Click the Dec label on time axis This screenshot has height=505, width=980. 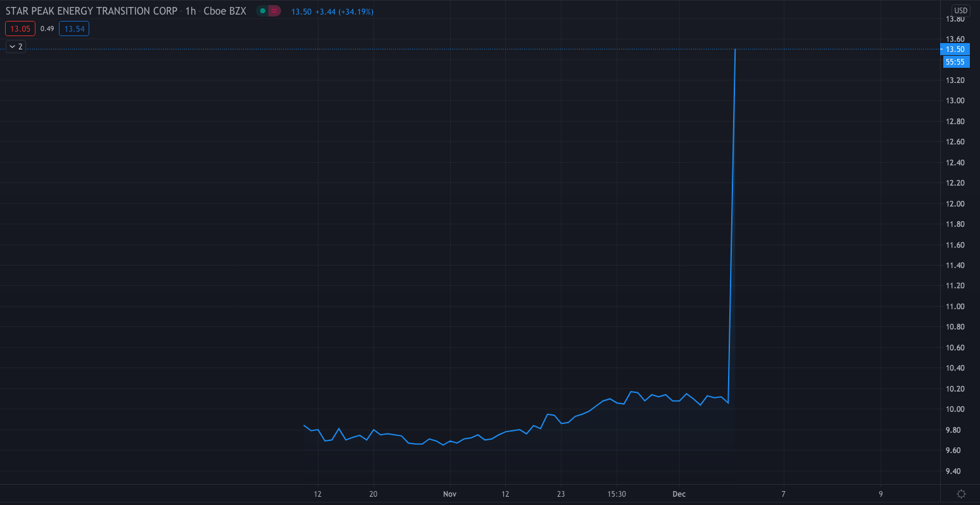(x=679, y=494)
